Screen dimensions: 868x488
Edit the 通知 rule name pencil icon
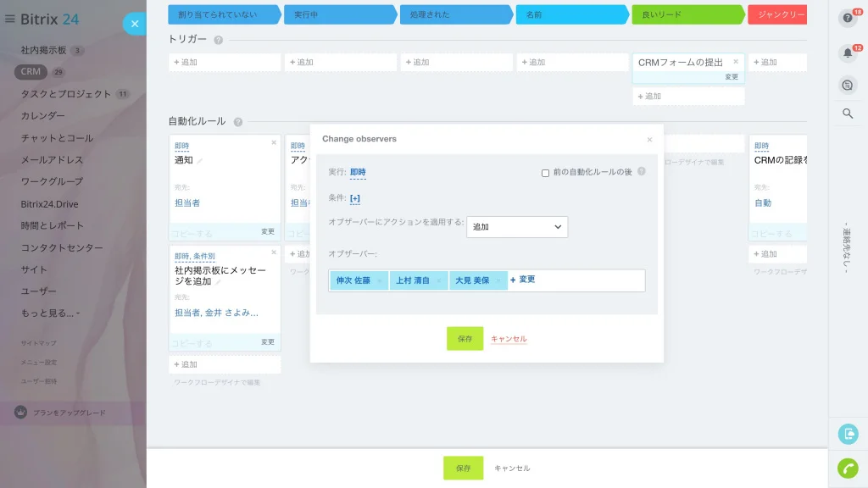pyautogui.click(x=200, y=161)
